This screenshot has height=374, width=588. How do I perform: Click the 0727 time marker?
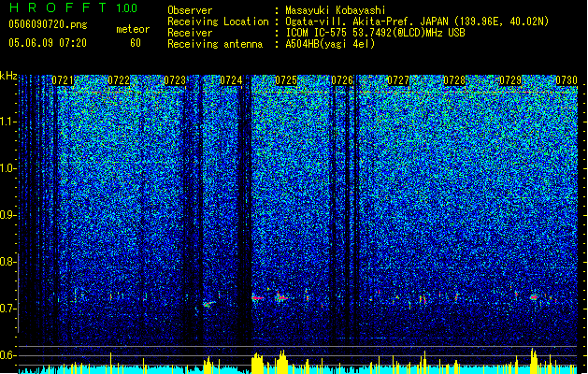tap(398, 80)
